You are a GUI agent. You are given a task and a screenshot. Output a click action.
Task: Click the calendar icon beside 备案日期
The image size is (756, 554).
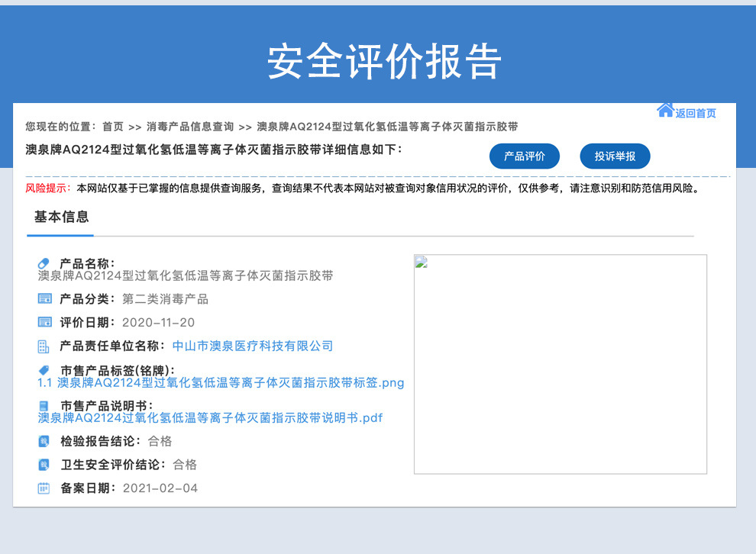44,488
